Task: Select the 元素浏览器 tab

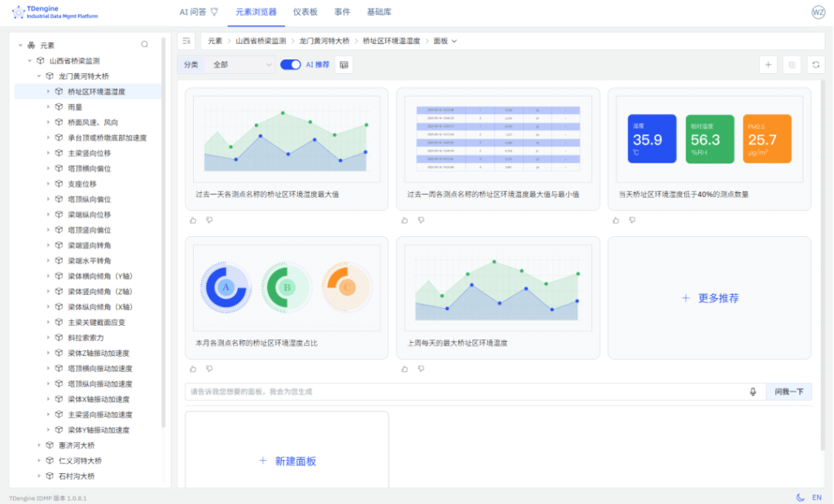Action: click(x=256, y=11)
